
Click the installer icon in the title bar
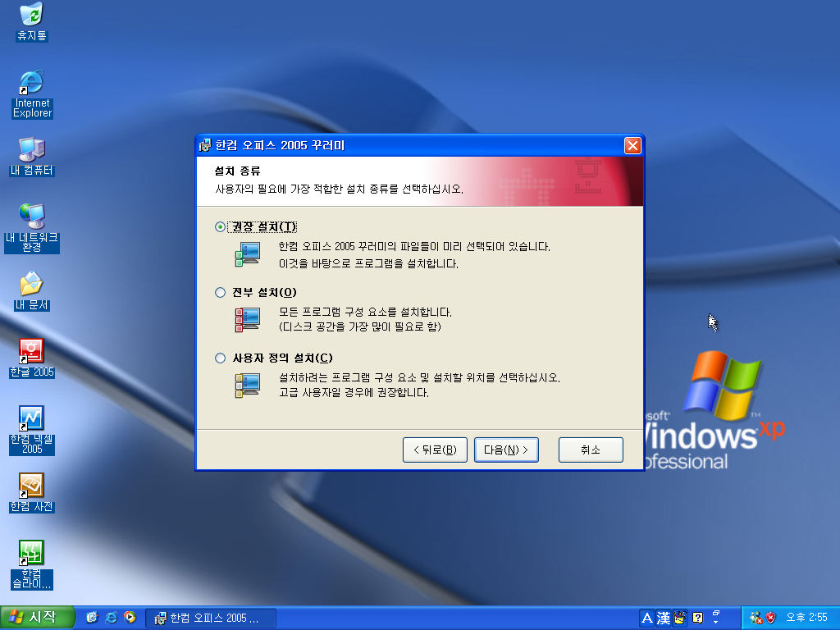point(205,145)
